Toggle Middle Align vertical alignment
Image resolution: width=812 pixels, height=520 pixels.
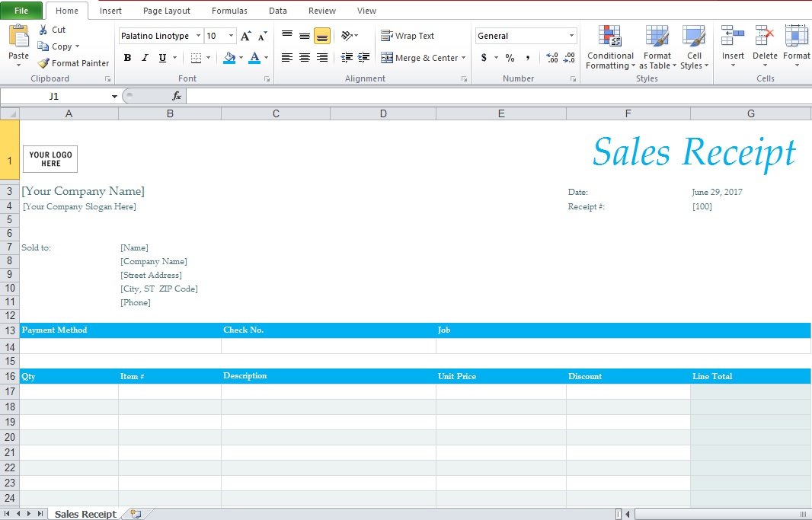click(305, 36)
